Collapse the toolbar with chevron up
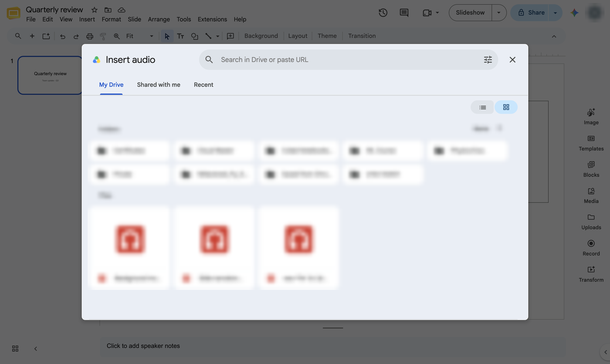 coord(554,36)
